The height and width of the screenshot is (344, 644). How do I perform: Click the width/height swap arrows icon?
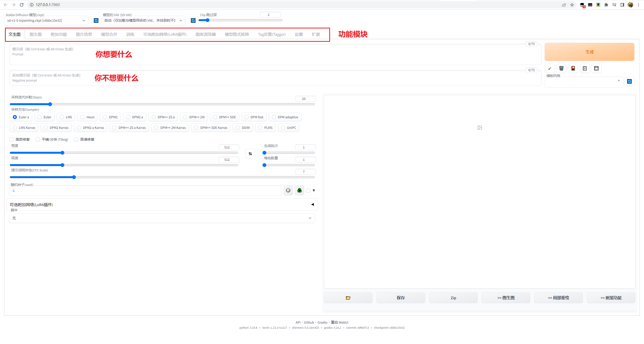coord(250,154)
